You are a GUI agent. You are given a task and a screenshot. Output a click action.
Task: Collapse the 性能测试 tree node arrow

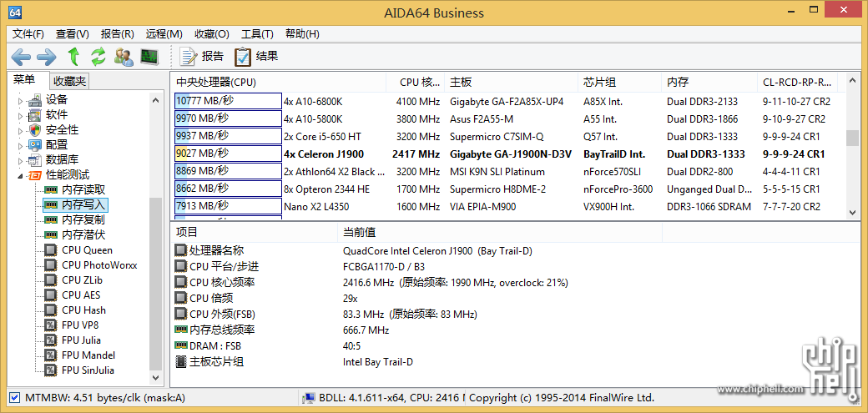(x=21, y=176)
